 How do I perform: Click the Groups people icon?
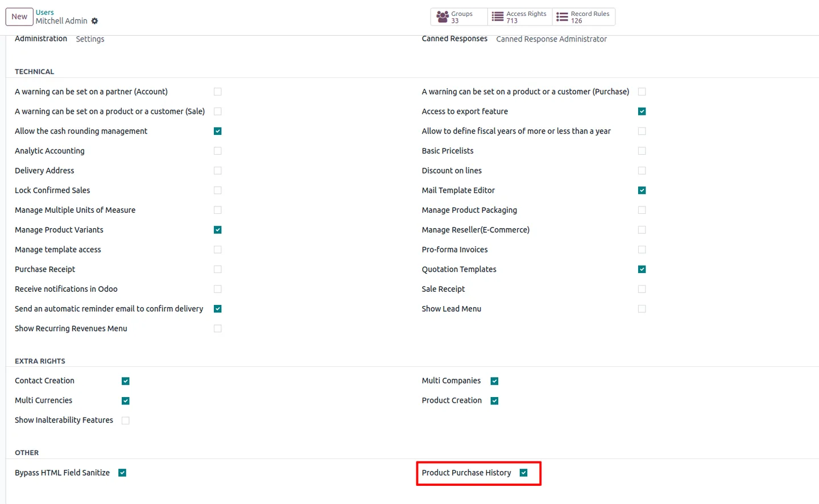pos(442,17)
